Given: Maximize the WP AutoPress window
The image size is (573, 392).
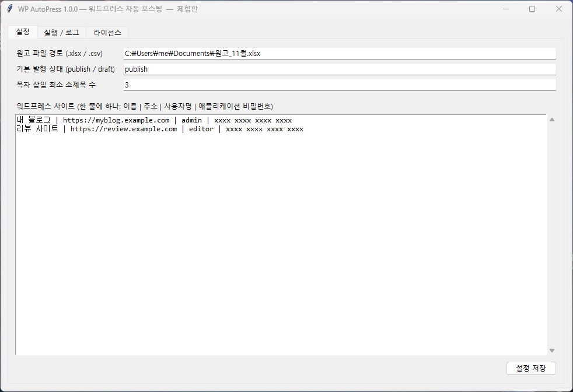Looking at the screenshot, I should pyautogui.click(x=532, y=9).
